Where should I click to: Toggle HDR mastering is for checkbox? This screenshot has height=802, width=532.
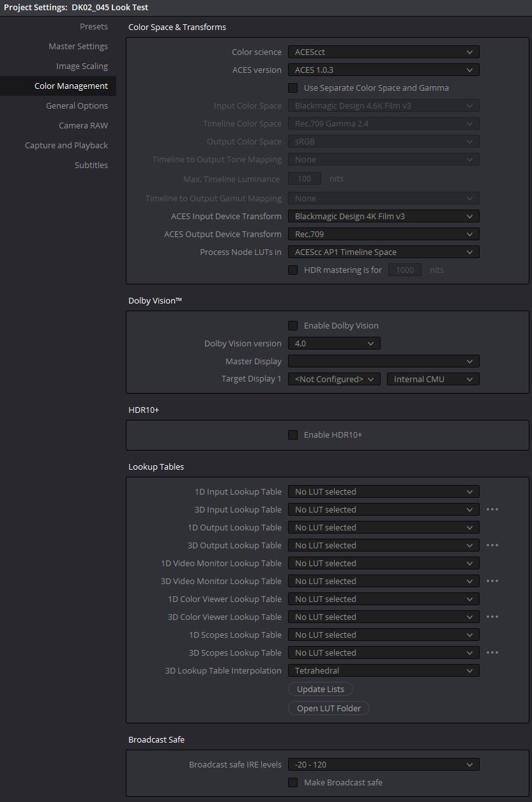[x=293, y=270]
